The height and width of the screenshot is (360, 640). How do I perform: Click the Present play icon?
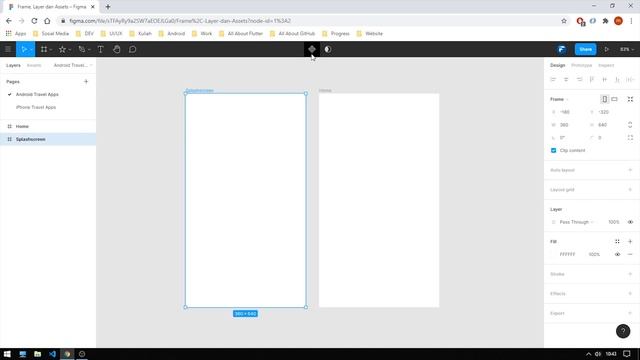607,49
